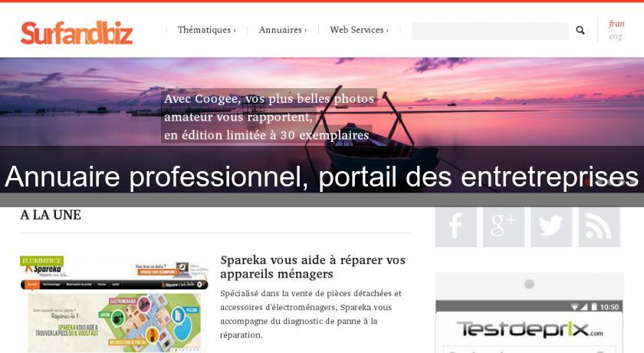Expand the Web Services menu
The image size is (644, 353).
click(359, 30)
